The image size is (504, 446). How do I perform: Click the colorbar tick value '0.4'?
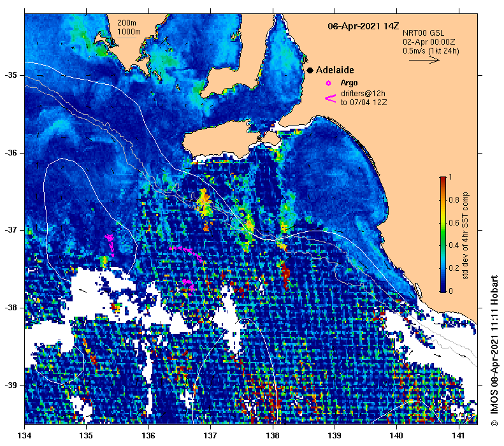point(454,245)
